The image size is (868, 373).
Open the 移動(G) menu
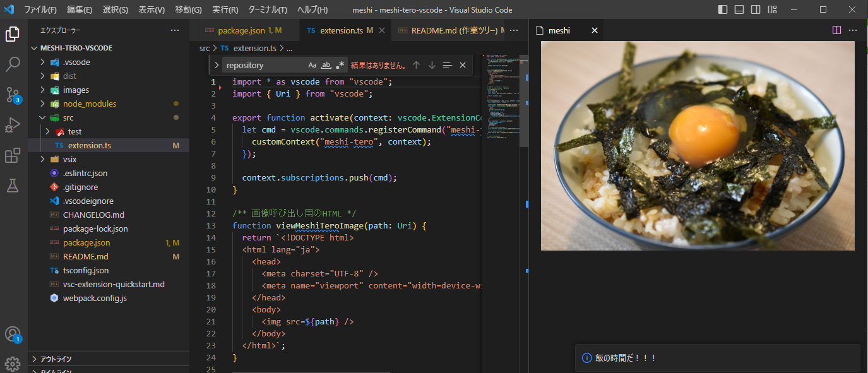(x=188, y=9)
